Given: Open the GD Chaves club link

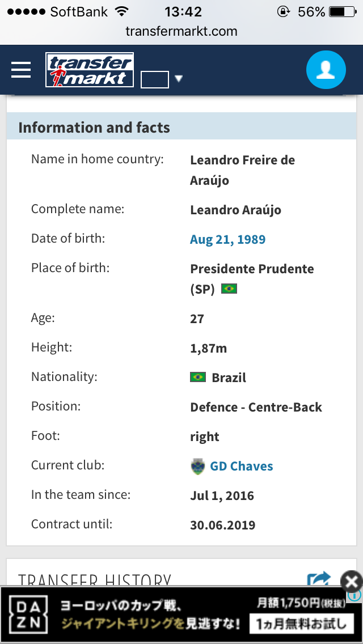Looking at the screenshot, I should pos(242,467).
